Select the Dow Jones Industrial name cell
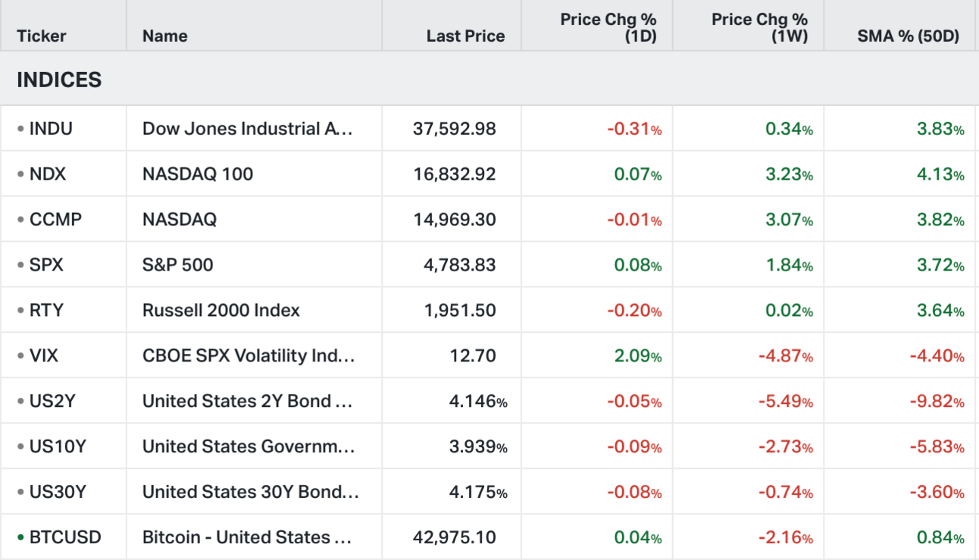The image size is (979, 560). coord(248,129)
